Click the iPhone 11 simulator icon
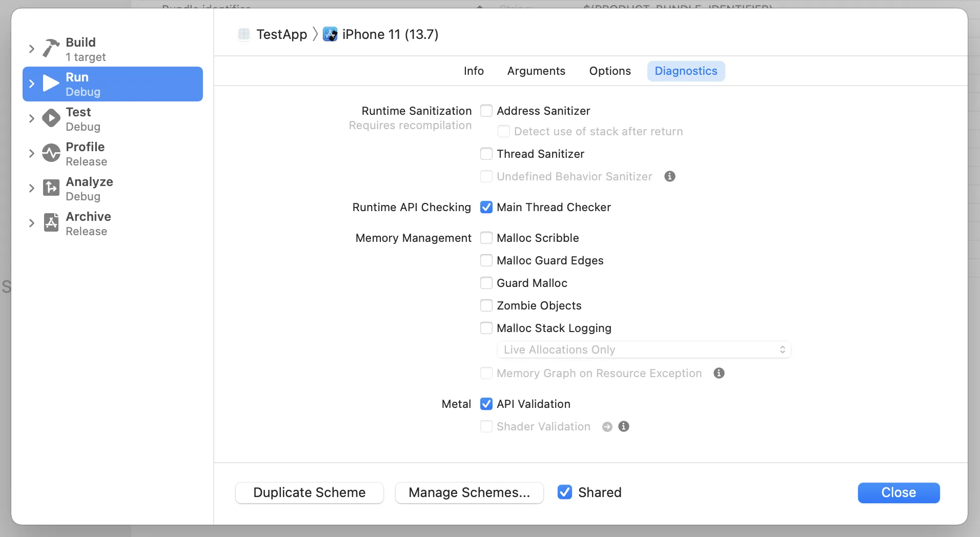Image resolution: width=980 pixels, height=537 pixels. point(330,34)
